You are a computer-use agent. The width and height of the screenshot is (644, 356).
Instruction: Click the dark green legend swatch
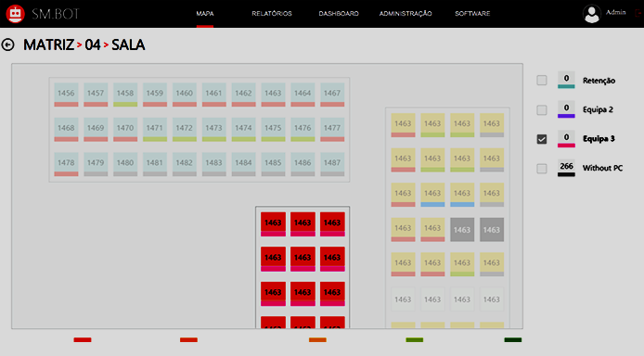[x=513, y=339]
